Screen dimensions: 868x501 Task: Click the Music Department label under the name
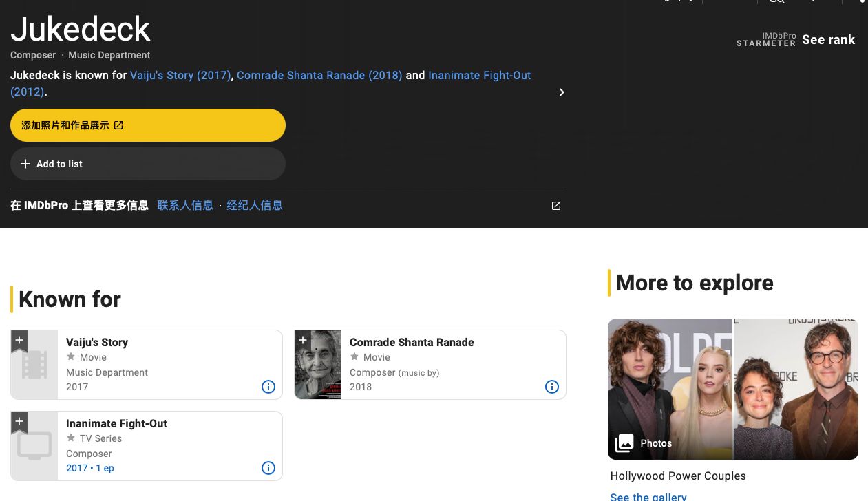(109, 55)
